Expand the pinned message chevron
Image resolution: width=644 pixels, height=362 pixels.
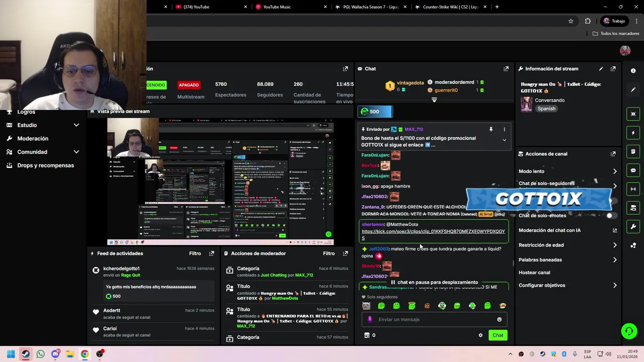point(504,140)
